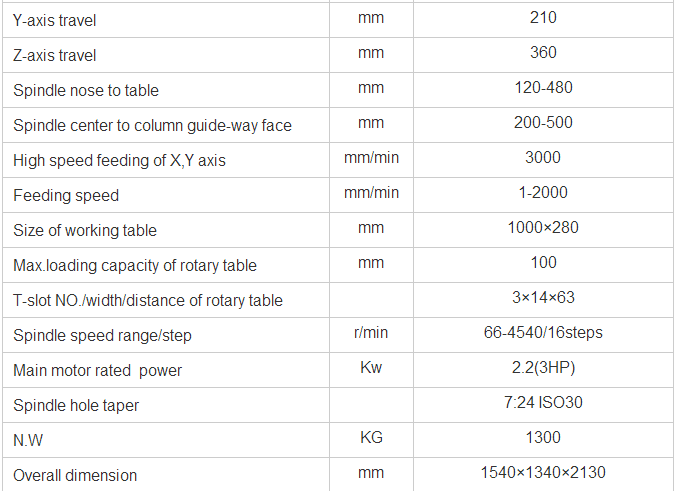
Task: Click High speed feeding of X,Y axis
Action: click(119, 160)
